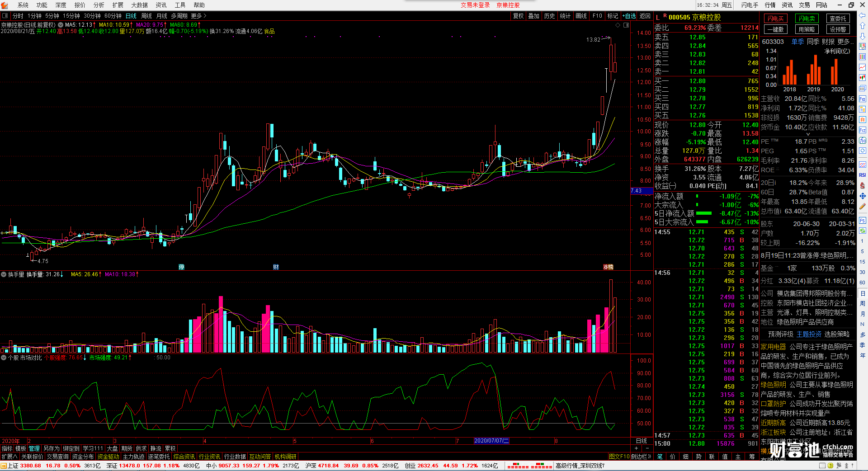The height and width of the screenshot is (471, 868).
Task: Click the minus zoom button below the chart
Action: click(x=647, y=448)
